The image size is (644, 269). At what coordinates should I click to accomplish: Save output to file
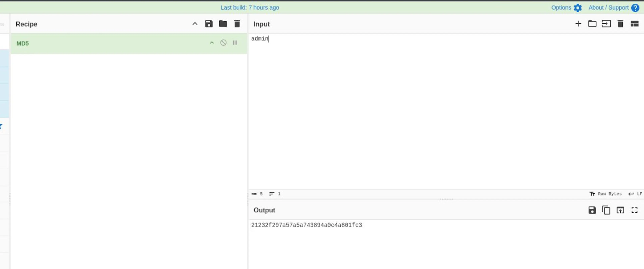point(592,210)
